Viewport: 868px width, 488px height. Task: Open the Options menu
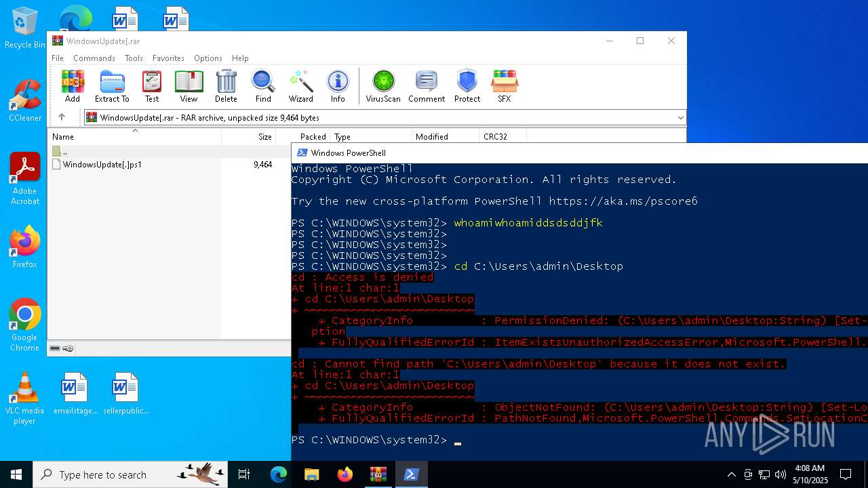(x=208, y=58)
